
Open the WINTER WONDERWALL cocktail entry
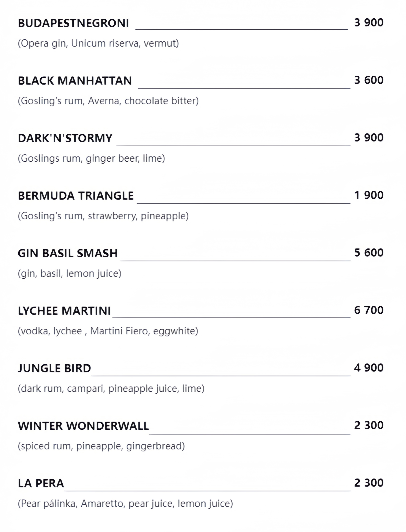point(83,426)
